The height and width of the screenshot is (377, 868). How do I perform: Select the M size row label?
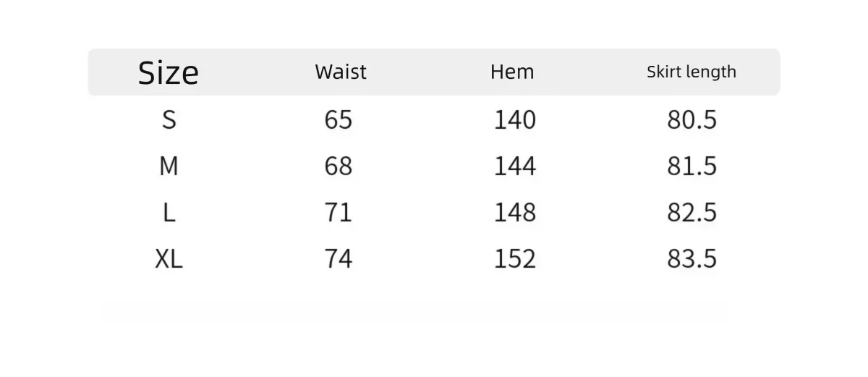(169, 166)
